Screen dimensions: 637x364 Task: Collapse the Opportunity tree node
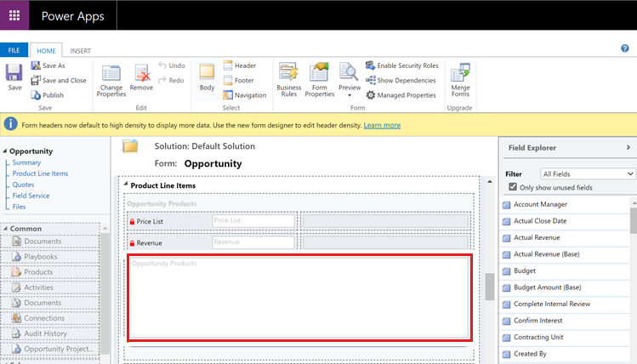pos(5,151)
